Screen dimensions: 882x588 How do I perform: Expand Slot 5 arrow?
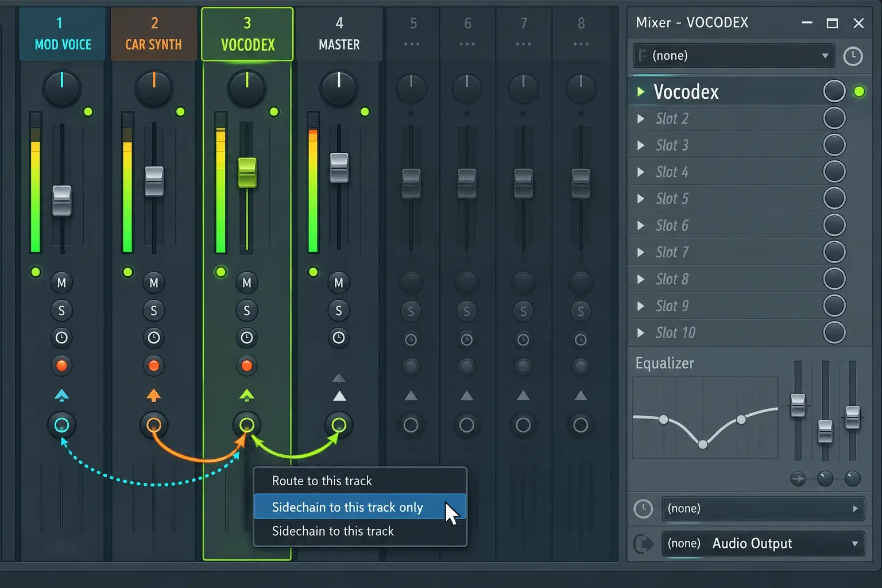coord(641,199)
